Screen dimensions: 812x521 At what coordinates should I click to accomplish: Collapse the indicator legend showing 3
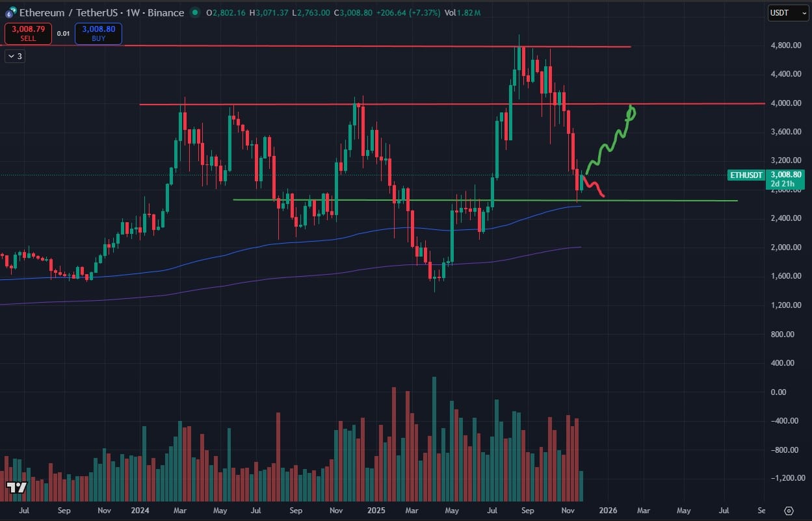pos(14,57)
